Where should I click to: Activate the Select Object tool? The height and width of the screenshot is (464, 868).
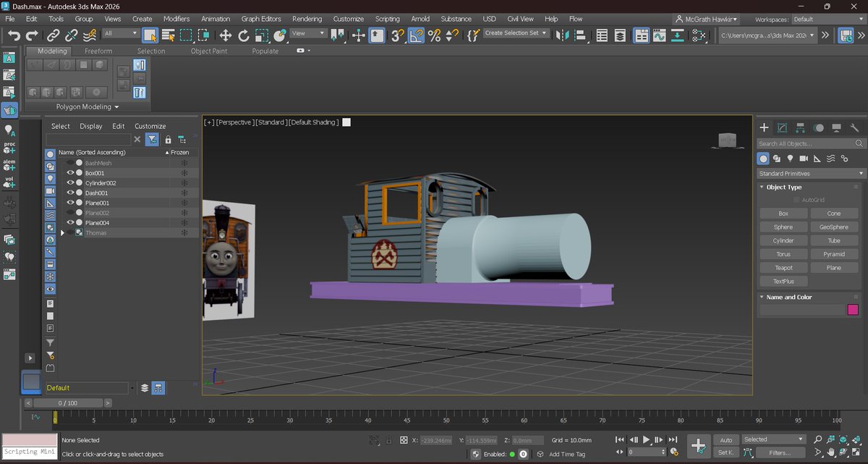(150, 35)
